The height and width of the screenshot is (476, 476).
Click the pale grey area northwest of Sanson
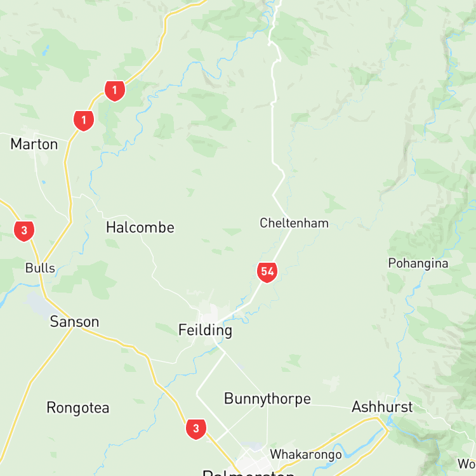coord(41,305)
